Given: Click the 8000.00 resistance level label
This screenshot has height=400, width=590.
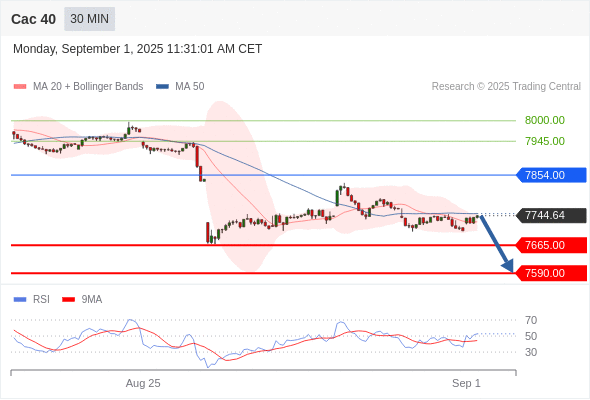Looking at the screenshot, I should pos(545,120).
